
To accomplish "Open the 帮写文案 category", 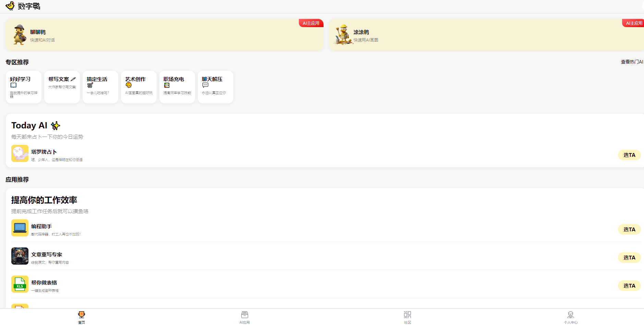I will [62, 87].
